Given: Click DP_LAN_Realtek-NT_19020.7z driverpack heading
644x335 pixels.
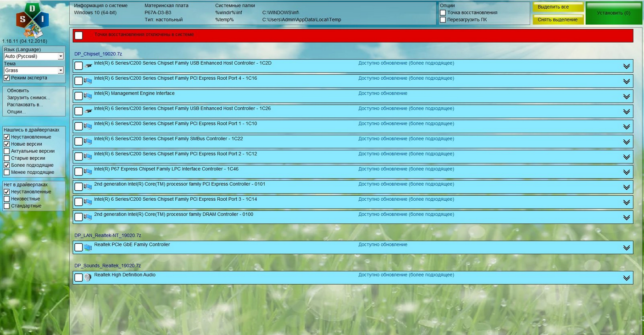Looking at the screenshot, I should point(108,236).
